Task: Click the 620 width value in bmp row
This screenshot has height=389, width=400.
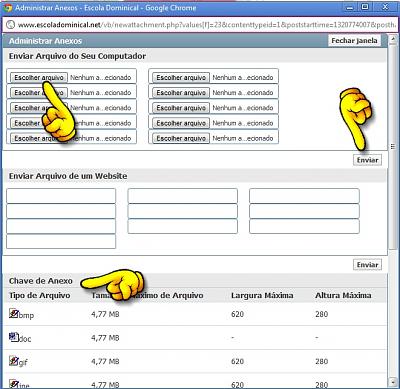Action: [x=237, y=314]
